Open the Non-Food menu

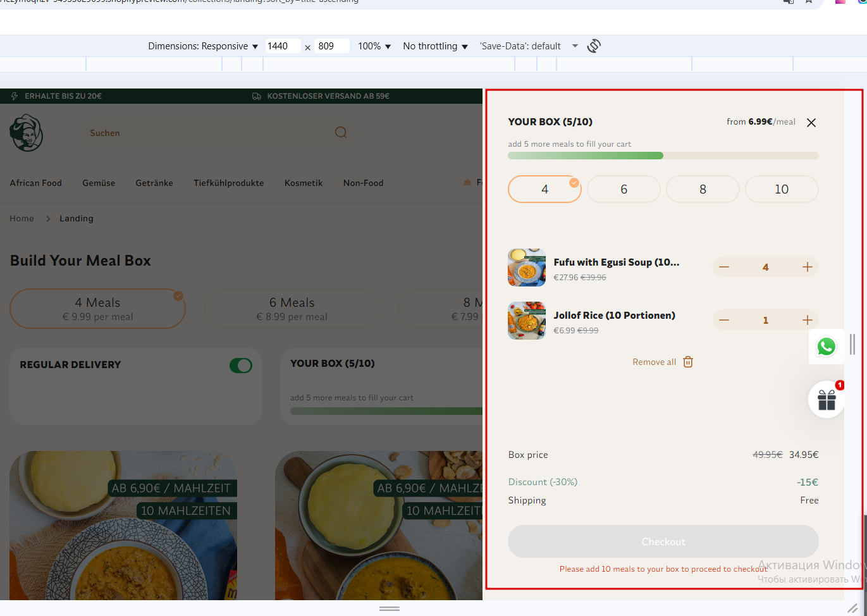coord(364,183)
